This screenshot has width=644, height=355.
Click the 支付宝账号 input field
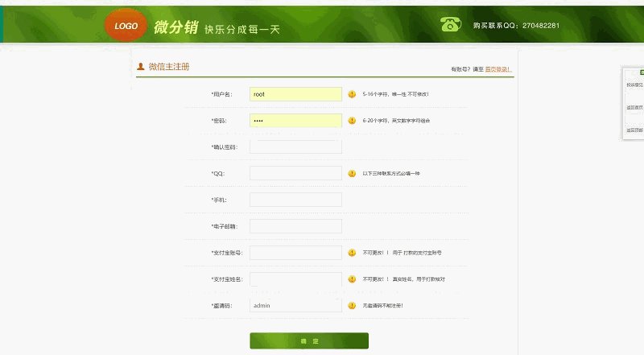click(x=295, y=253)
